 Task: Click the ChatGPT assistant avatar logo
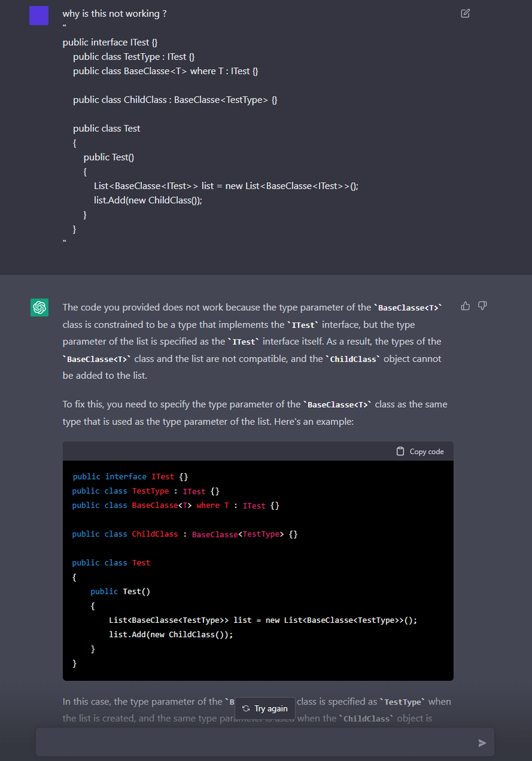pyautogui.click(x=39, y=308)
